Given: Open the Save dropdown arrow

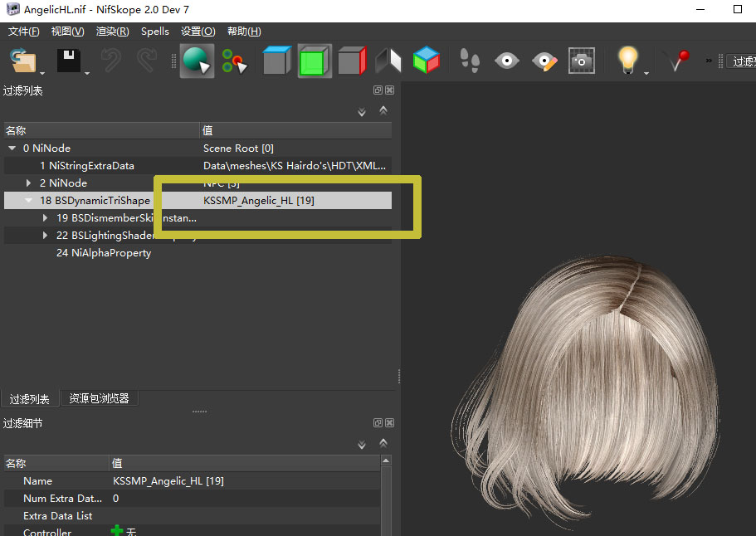Looking at the screenshot, I should [87, 73].
